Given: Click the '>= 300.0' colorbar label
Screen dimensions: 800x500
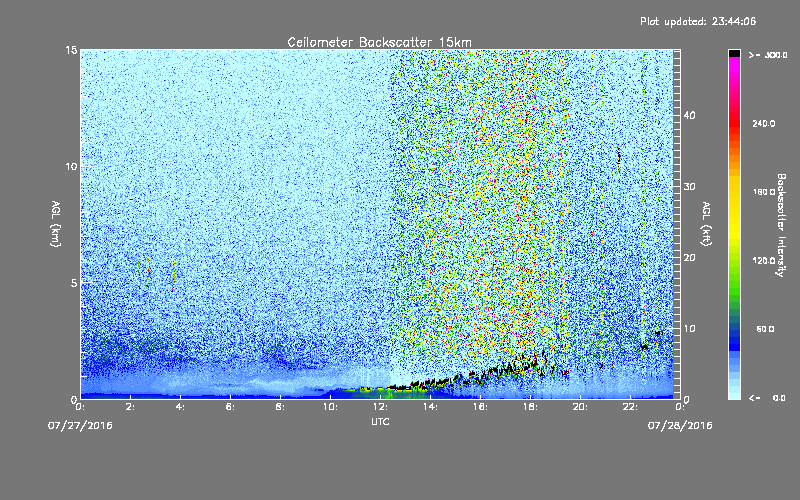Looking at the screenshot, I should tap(768, 55).
